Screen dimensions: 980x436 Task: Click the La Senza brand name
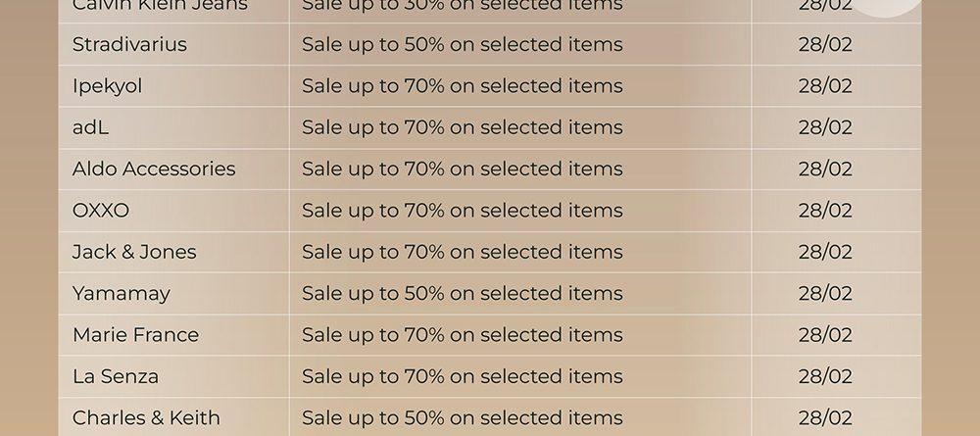click(x=116, y=376)
